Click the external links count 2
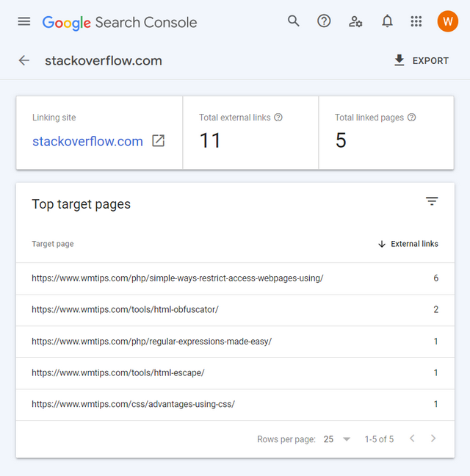Viewport: 470px width, 476px height. [435, 310]
